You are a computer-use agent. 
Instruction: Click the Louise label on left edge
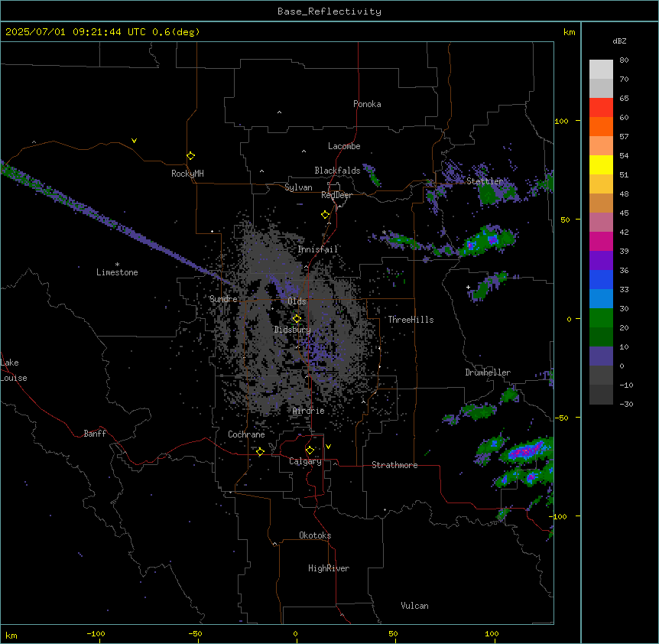[14, 378]
